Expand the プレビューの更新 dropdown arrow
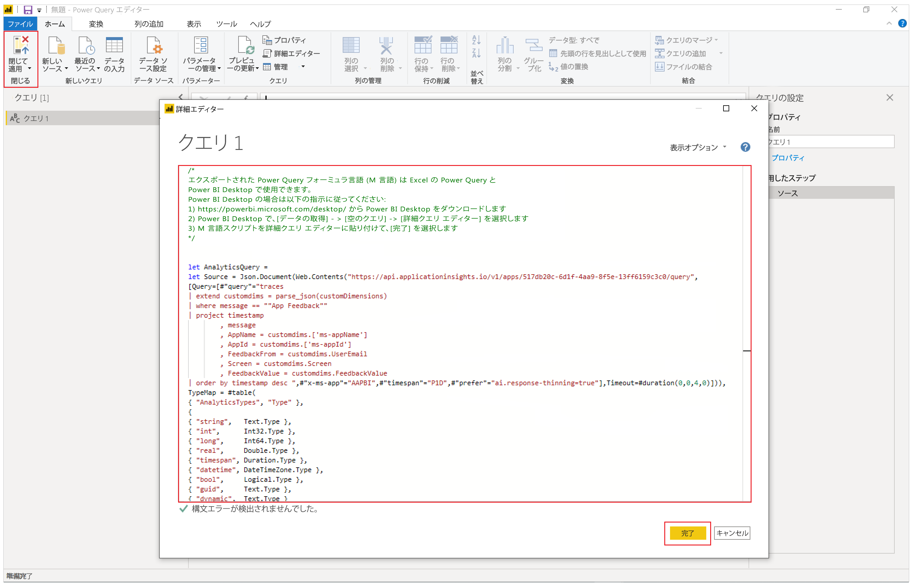This screenshot has width=914, height=588. click(257, 69)
